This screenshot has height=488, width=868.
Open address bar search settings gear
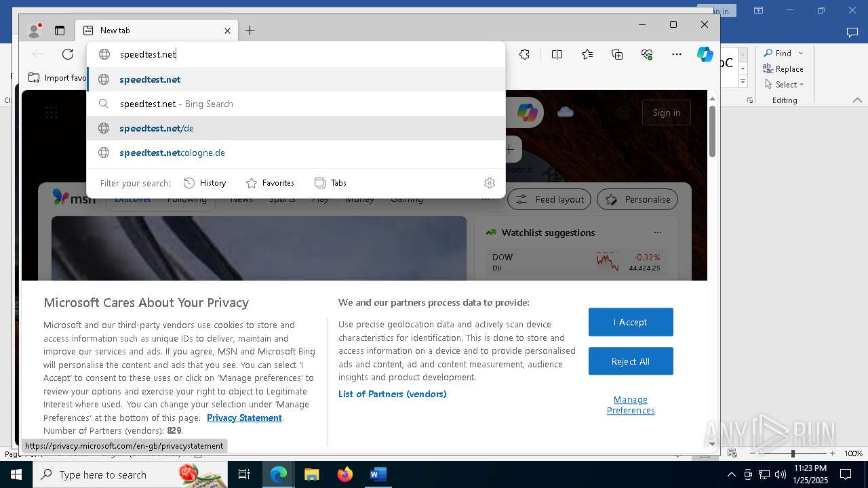click(x=490, y=183)
